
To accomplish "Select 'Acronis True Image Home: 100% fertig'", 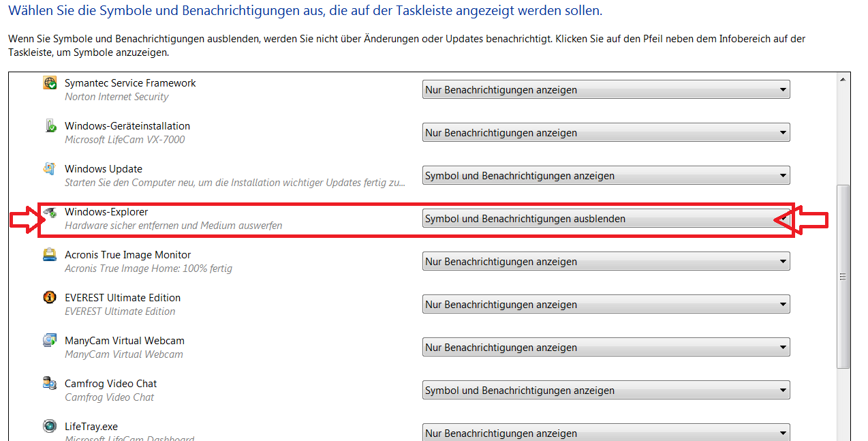I will point(149,269).
